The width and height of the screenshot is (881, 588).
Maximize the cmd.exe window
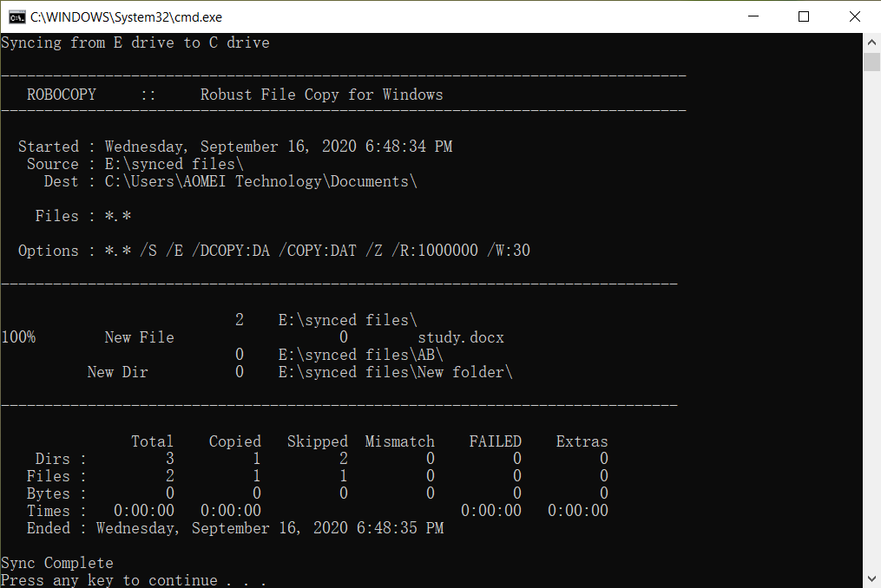(804, 16)
